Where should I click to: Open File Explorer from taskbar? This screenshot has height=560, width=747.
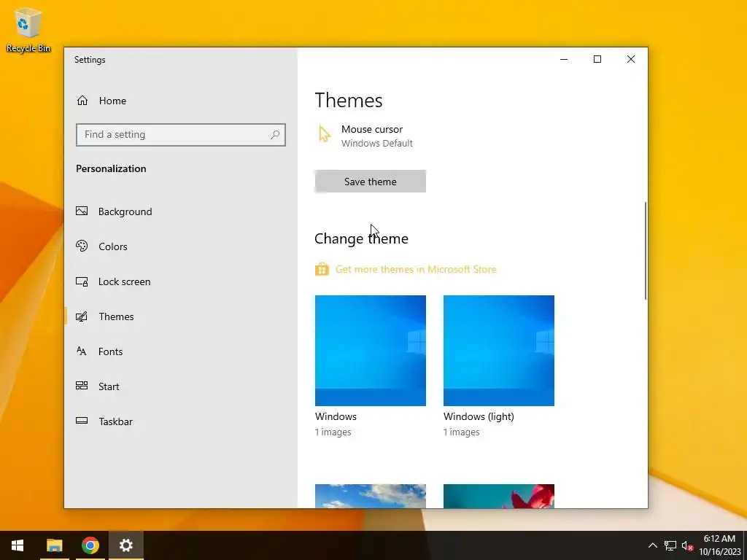(54, 545)
